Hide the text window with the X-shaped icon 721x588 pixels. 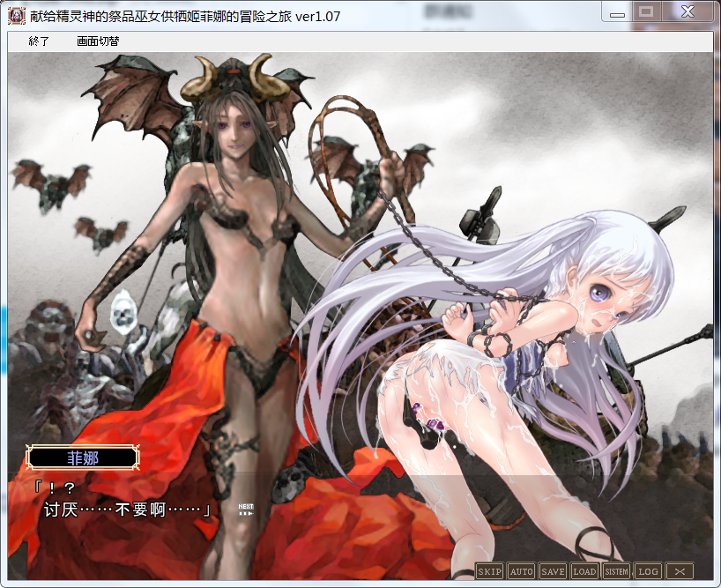click(680, 571)
